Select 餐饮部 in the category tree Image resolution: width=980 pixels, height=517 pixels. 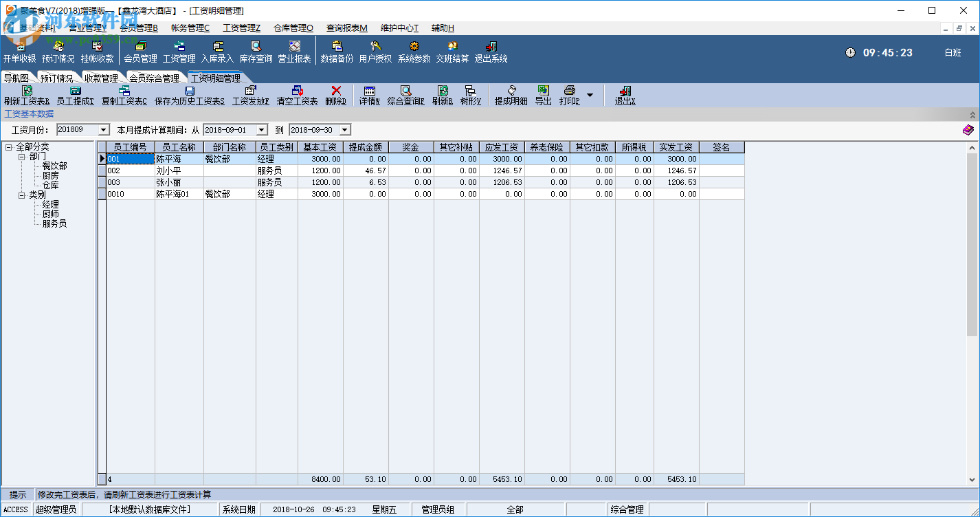click(x=54, y=166)
